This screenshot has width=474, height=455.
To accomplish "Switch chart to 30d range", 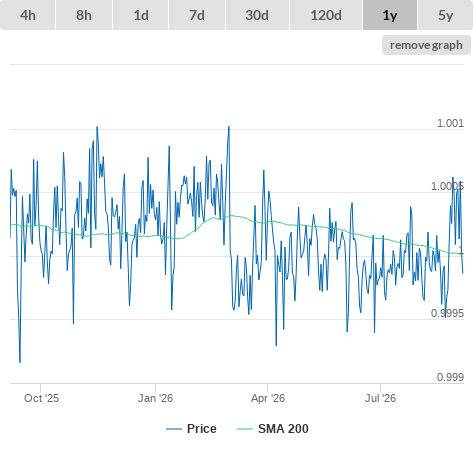I will pyautogui.click(x=257, y=15).
